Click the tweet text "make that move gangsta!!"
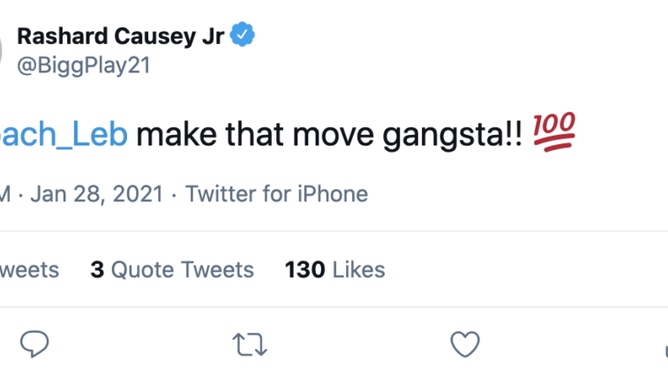The image size is (668, 376). [329, 135]
